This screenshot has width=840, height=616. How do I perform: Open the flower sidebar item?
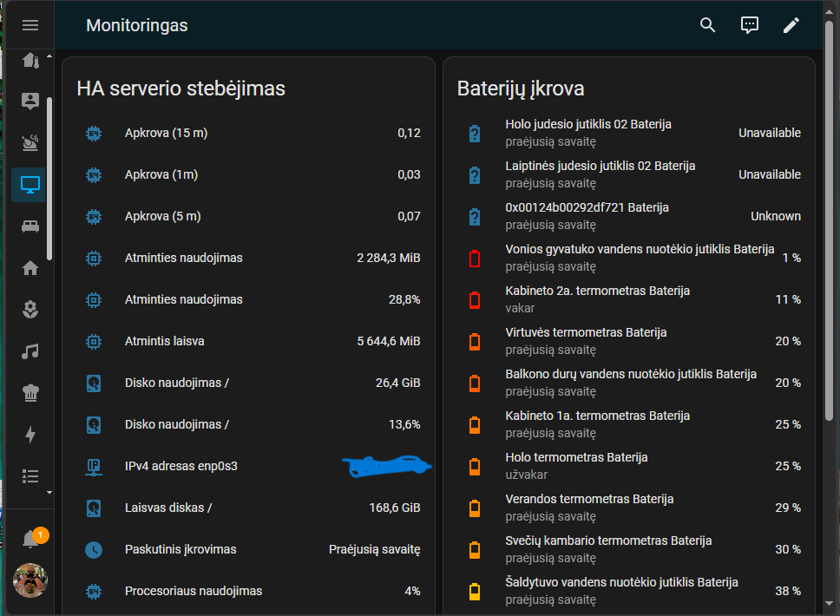(x=30, y=310)
